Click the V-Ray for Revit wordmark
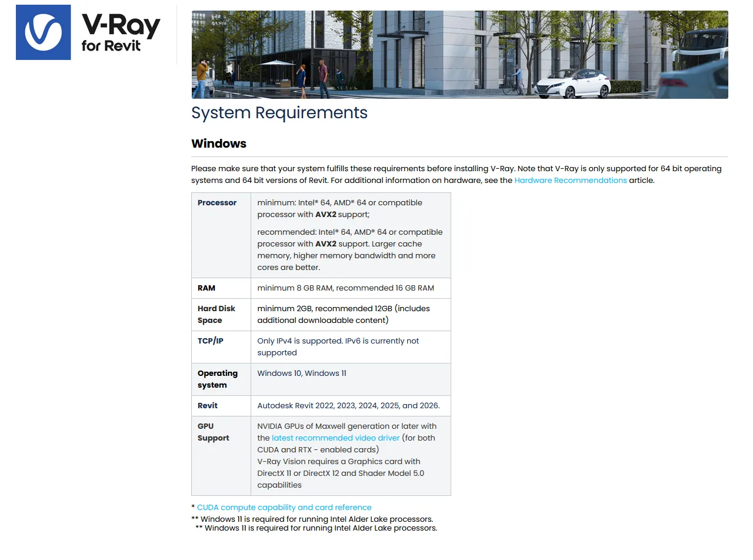The image size is (753, 560). pos(119,32)
